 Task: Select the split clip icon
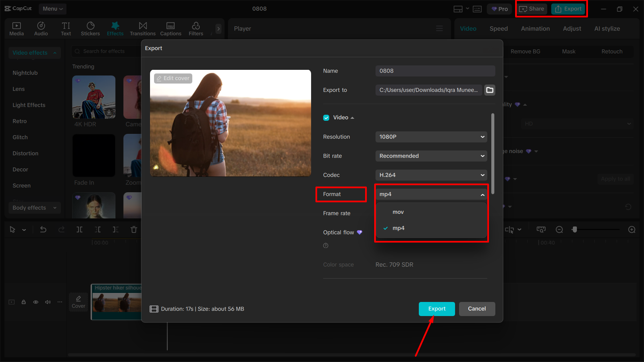tap(80, 229)
